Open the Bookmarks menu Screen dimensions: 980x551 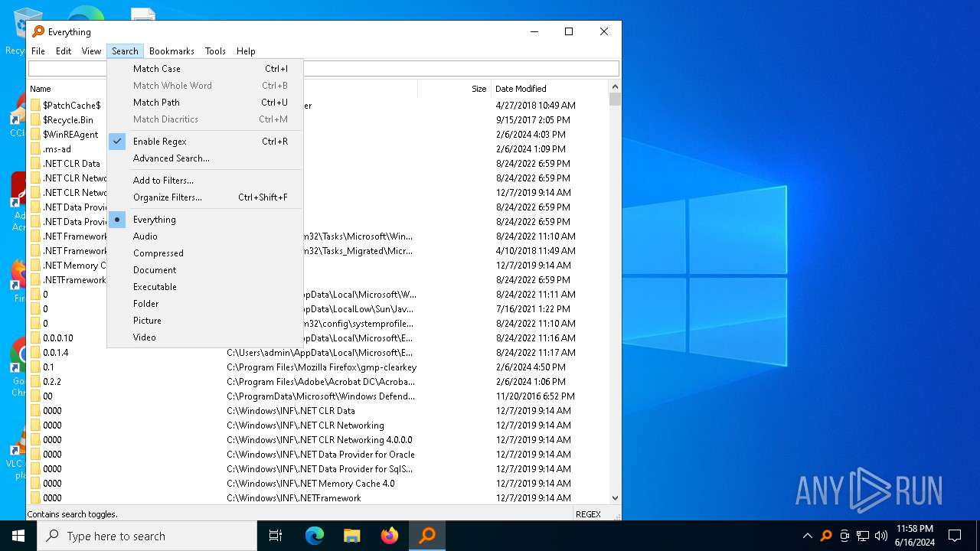point(171,51)
